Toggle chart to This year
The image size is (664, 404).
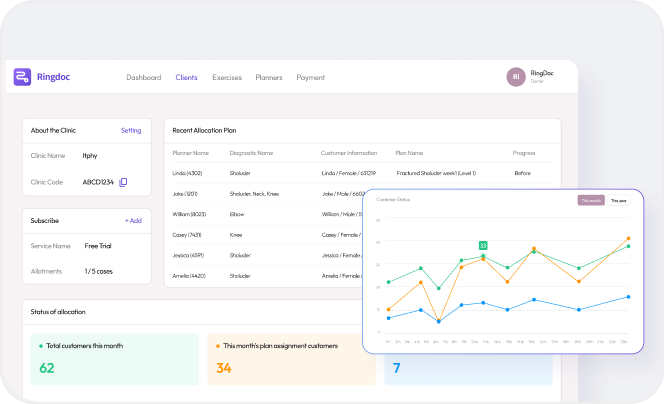(619, 200)
